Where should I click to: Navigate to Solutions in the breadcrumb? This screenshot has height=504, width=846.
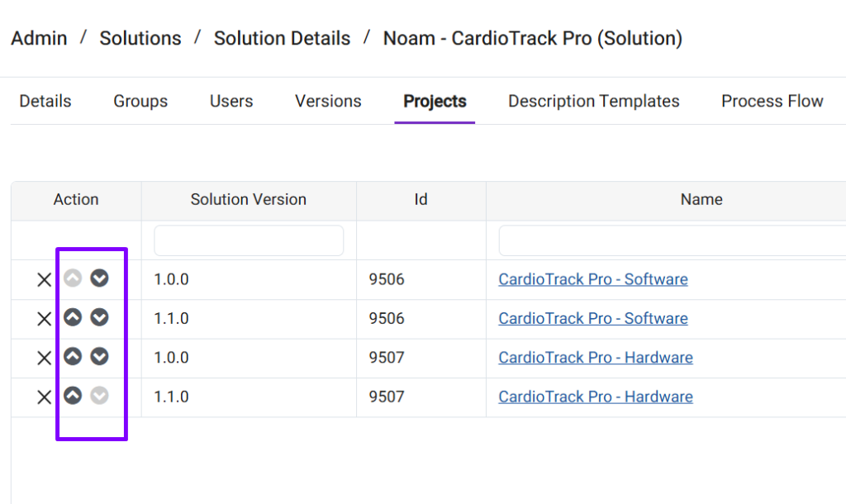[140, 39]
